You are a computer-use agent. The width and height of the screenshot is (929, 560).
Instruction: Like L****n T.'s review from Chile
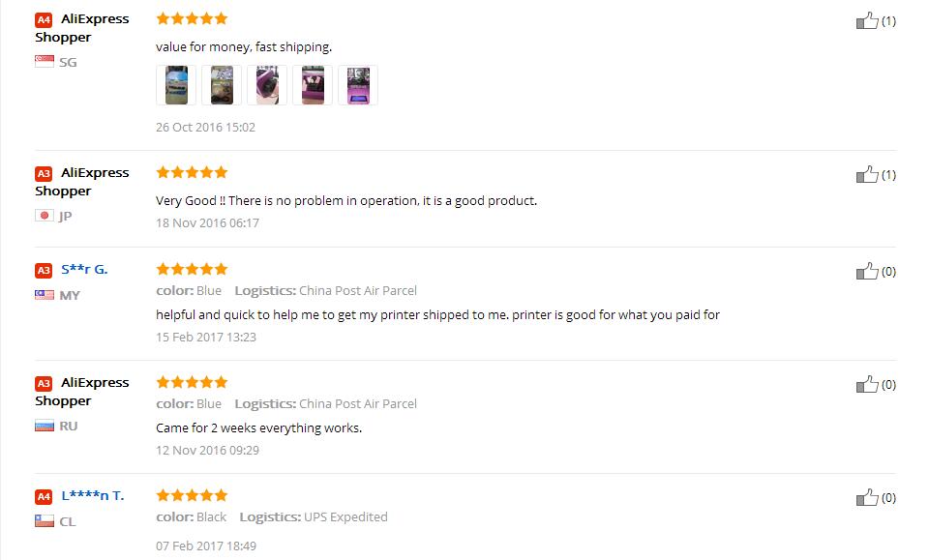867,497
